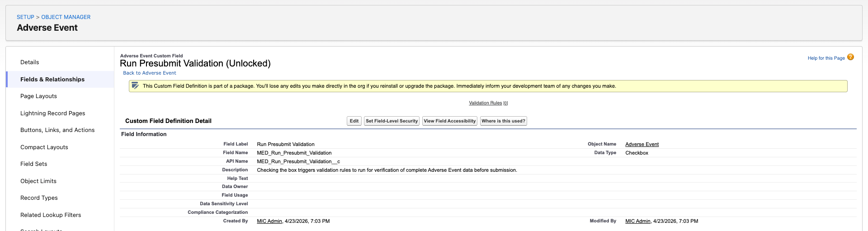This screenshot has width=868, height=231.
Task: Open Object Limits in the sidebar
Action: coord(38,181)
